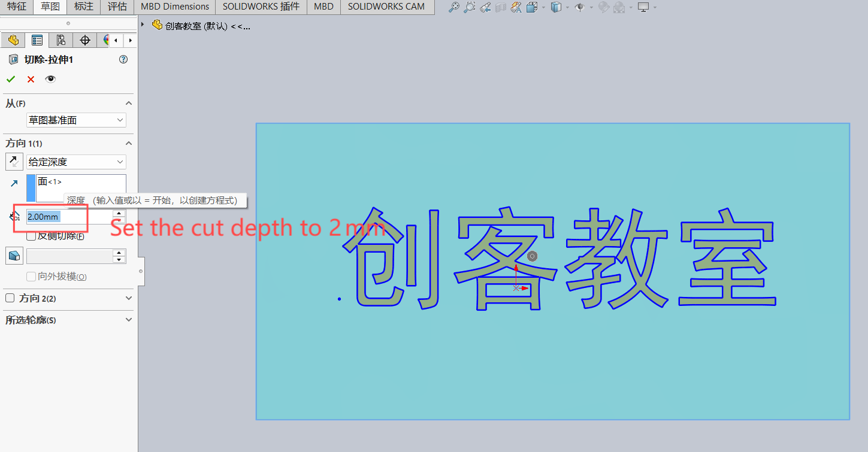
Task: Click the Apply Scene icon
Action: [x=619, y=7]
